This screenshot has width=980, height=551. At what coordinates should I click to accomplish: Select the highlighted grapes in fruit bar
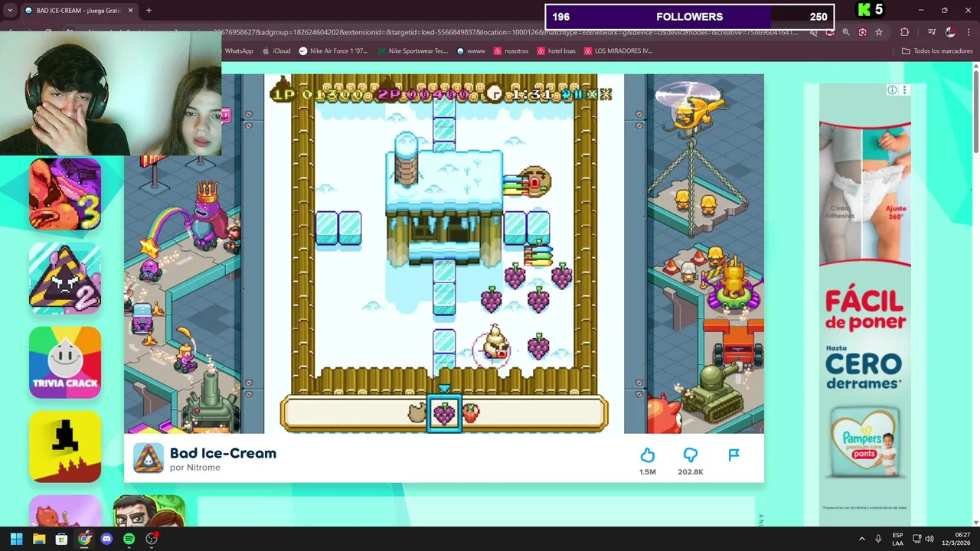444,413
